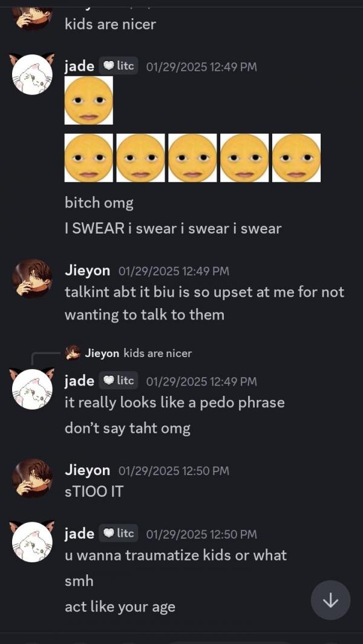Screen dimensions: 363x644
Task: Open jade's cat avatar at 12:49 PM emoji message
Action: click(32, 74)
